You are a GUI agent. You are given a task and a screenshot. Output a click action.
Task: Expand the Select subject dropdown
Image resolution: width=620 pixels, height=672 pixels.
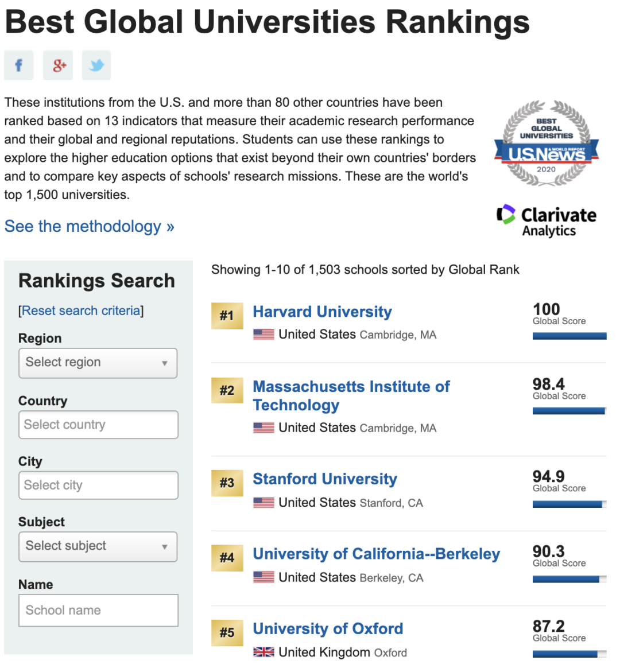pyautogui.click(x=98, y=546)
